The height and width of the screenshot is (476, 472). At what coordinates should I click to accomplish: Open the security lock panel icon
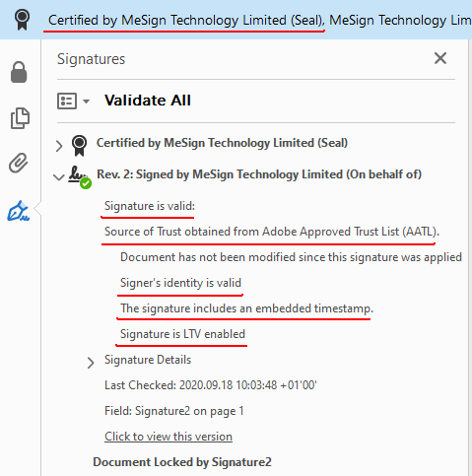[x=19, y=72]
